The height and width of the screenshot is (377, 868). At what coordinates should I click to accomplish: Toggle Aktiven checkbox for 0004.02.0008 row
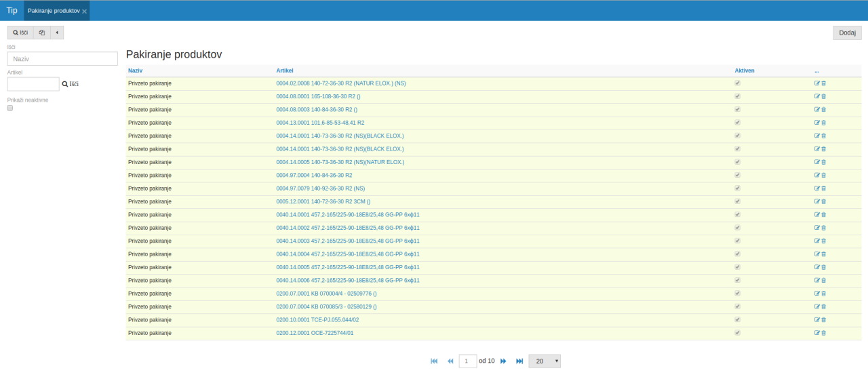(x=738, y=83)
